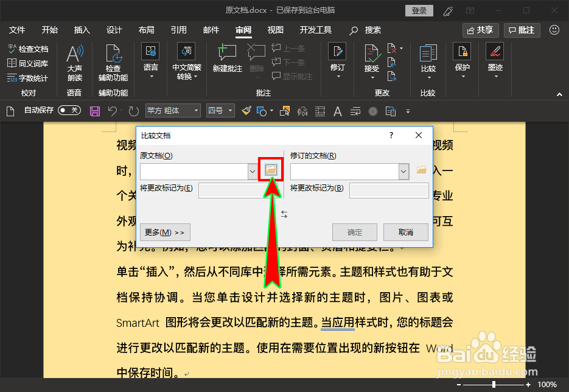Open the Protect (保护) options
Screen dimensions: 569x392
(x=463, y=61)
